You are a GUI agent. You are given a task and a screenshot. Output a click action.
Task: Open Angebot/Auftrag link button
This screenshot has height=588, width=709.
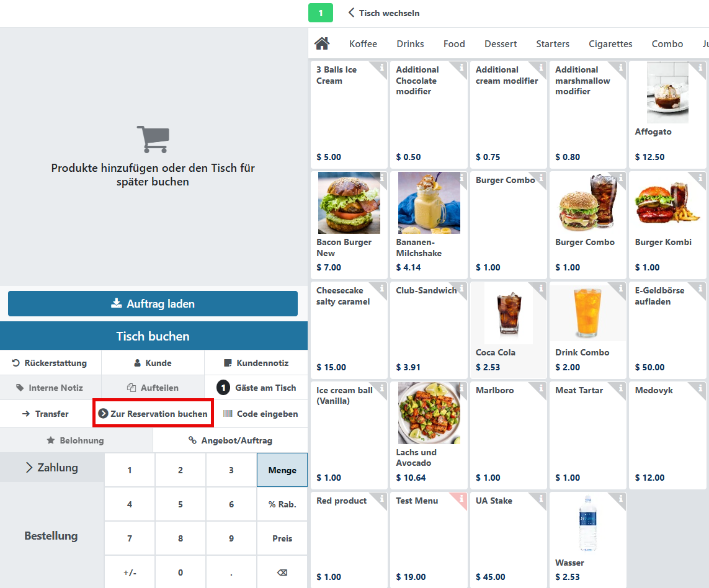coord(230,440)
